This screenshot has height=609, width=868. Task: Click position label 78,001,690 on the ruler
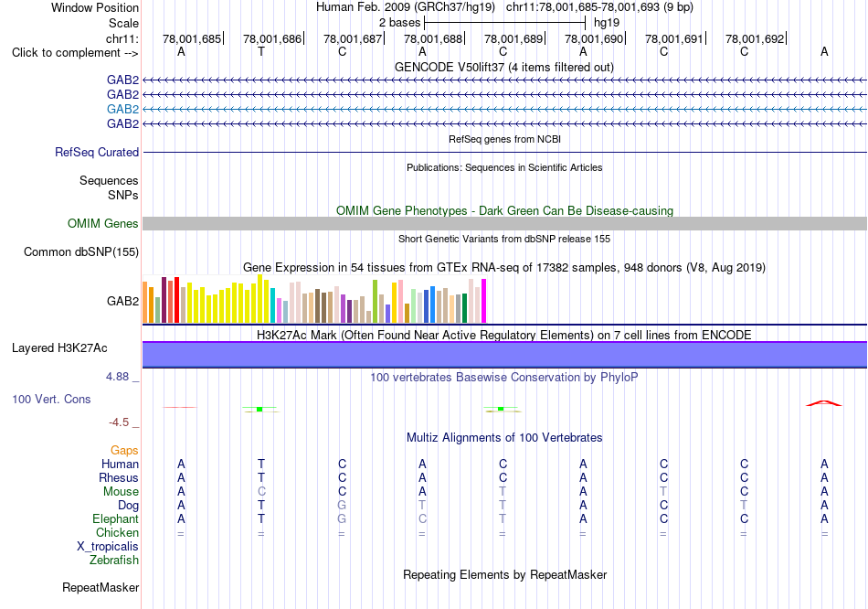(594, 38)
